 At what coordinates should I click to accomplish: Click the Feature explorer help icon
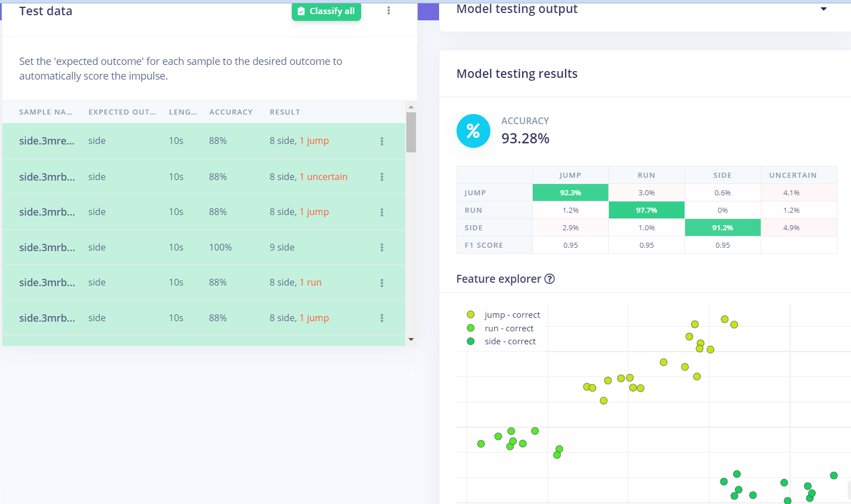tap(549, 279)
